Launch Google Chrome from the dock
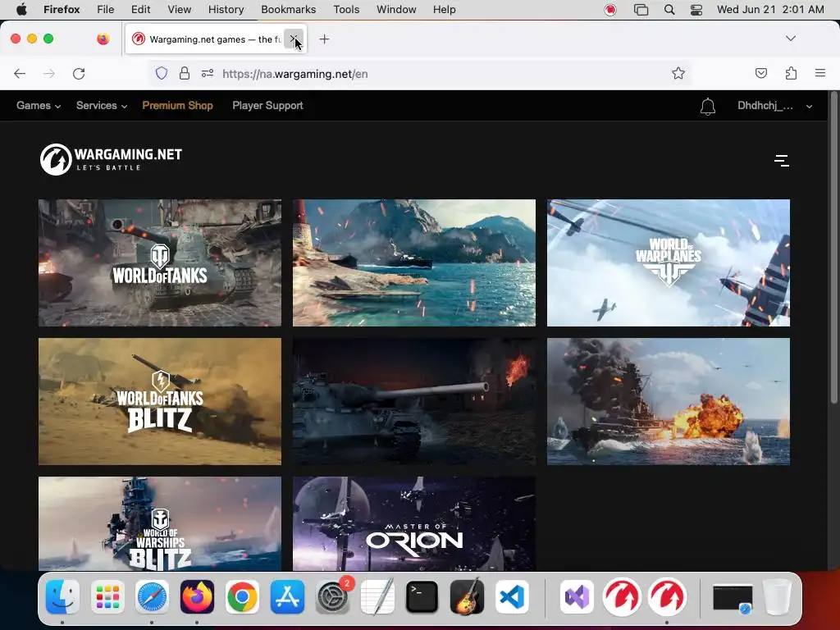Screen dimensions: 840x630 [x=242, y=596]
